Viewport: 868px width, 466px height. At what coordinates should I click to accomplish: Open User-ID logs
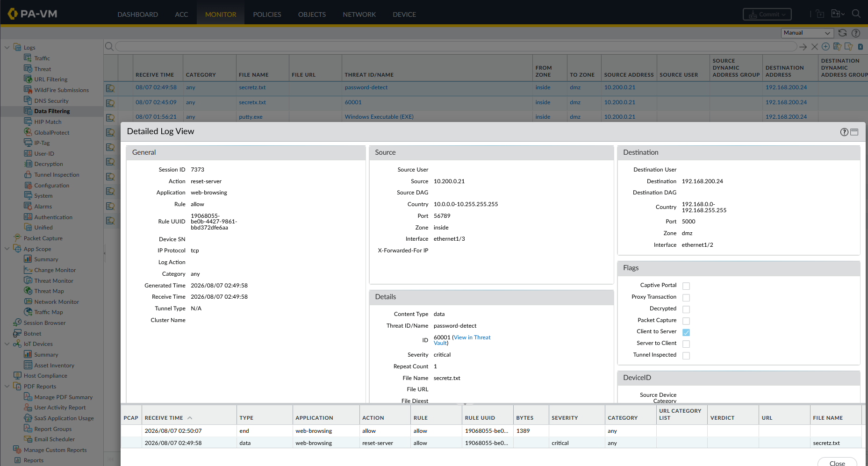(x=44, y=154)
